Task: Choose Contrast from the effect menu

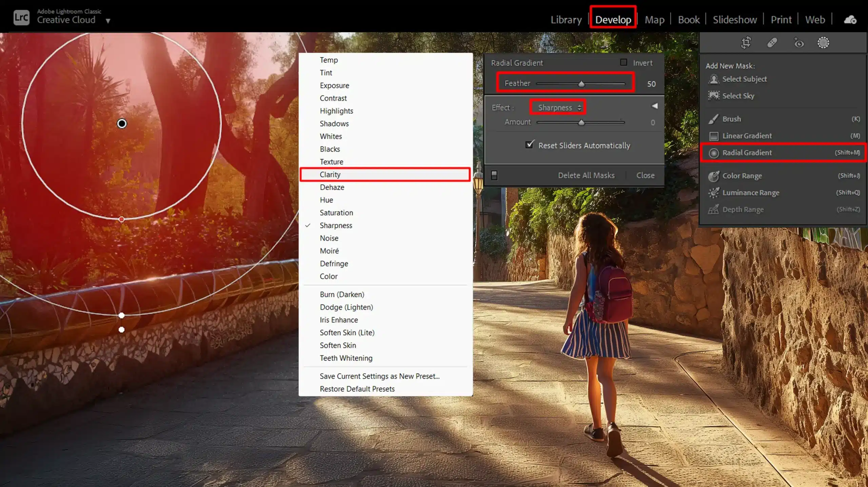Action: [386, 98]
